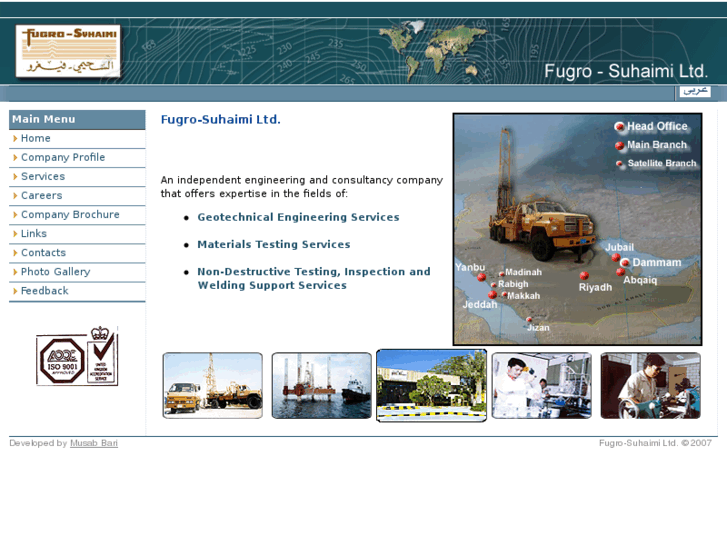This screenshot has width=727, height=545.
Task: Click the Main Branch legend marker
Action: coord(619,146)
